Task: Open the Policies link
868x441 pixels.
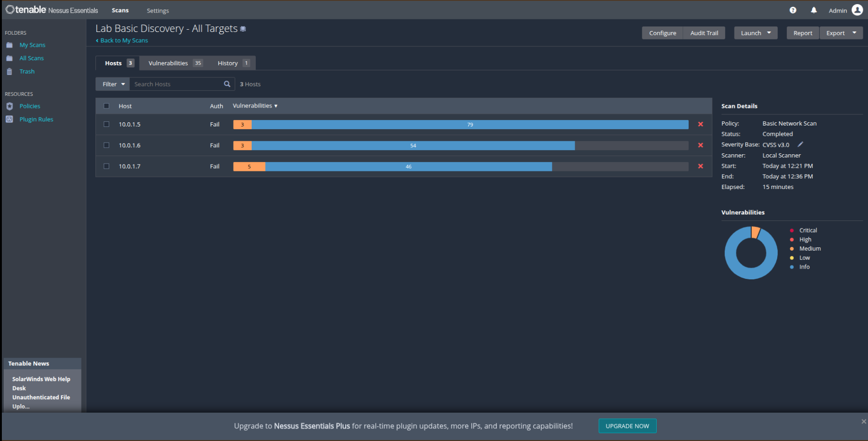Action: [x=30, y=106]
